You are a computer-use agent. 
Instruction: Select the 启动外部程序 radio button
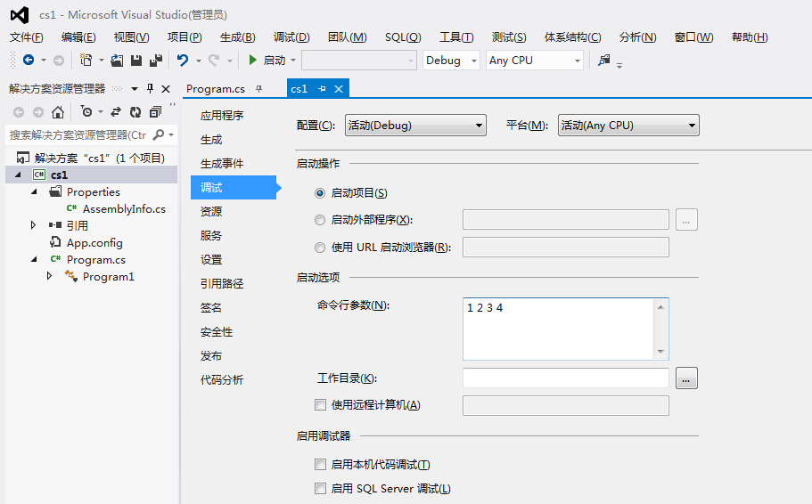click(320, 220)
